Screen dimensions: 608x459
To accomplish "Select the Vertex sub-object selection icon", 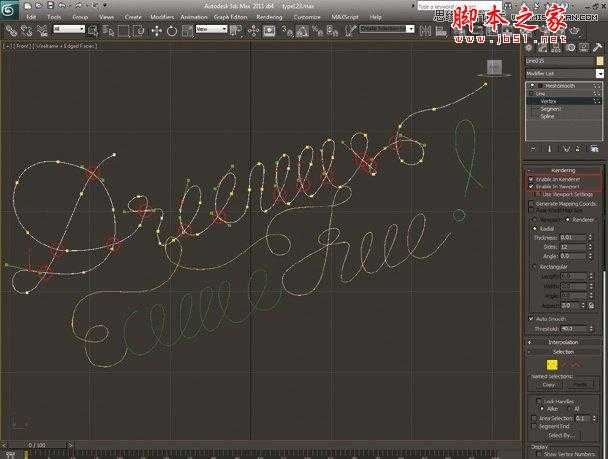I will (x=550, y=363).
